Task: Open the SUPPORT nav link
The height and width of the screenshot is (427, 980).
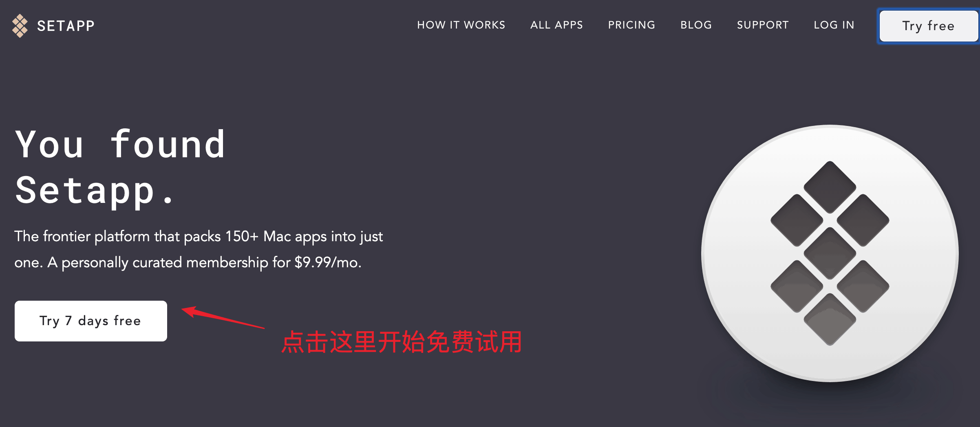Action: tap(763, 25)
